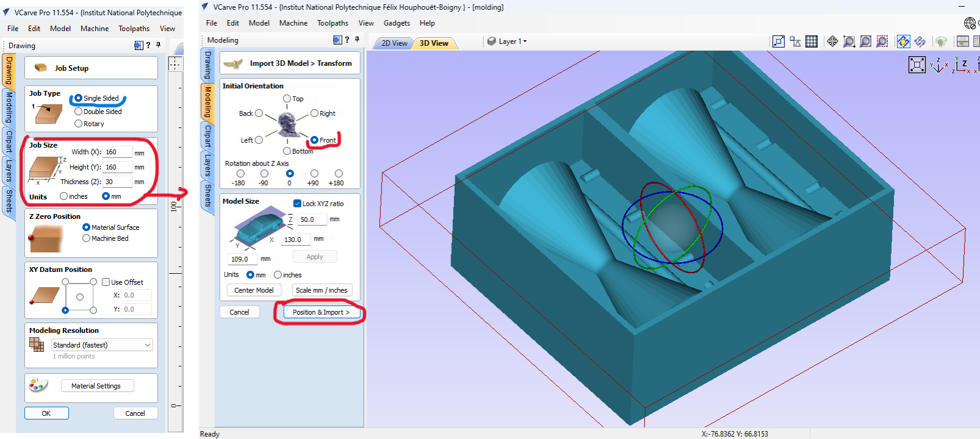
Task: Select the pan view tool
Action: coord(832,41)
